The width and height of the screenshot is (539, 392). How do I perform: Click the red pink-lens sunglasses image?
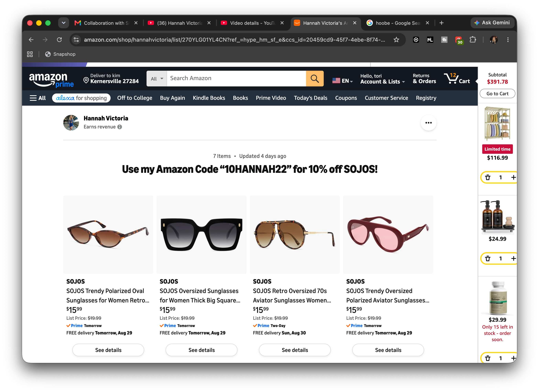388,234
